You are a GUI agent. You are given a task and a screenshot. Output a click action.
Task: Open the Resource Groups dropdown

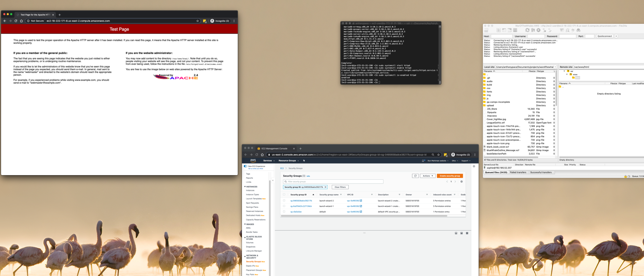[288, 161]
